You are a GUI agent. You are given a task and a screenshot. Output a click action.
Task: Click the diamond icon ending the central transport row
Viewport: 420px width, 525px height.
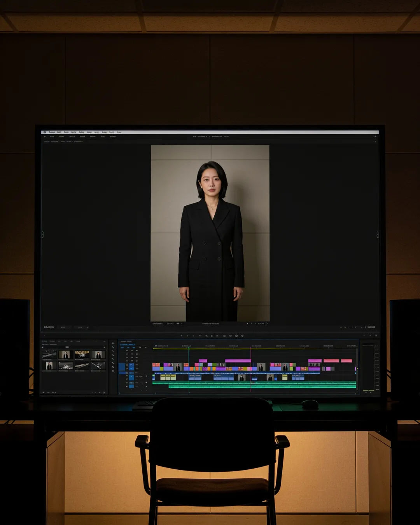[x=242, y=336]
